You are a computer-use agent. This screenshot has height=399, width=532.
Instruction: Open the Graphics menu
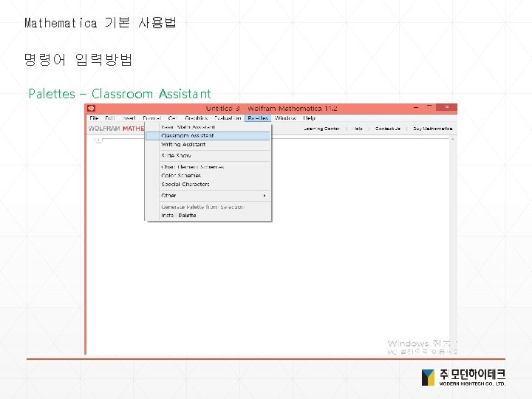pos(196,118)
